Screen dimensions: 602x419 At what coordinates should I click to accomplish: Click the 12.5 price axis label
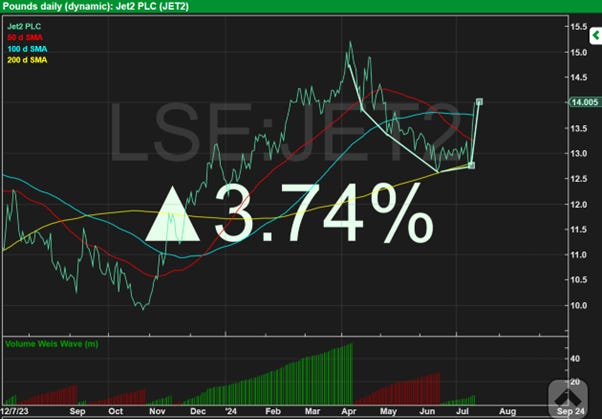coord(579,179)
